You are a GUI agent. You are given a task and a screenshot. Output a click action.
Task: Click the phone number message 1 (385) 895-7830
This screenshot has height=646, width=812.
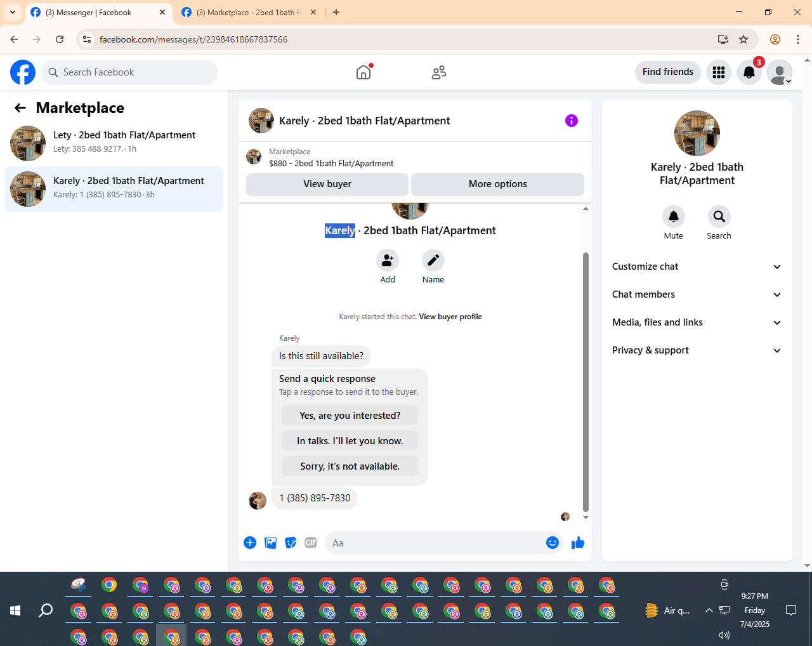point(315,498)
